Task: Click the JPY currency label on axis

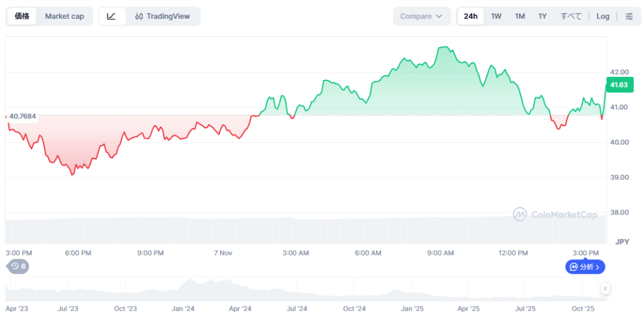Action: pyautogui.click(x=621, y=242)
